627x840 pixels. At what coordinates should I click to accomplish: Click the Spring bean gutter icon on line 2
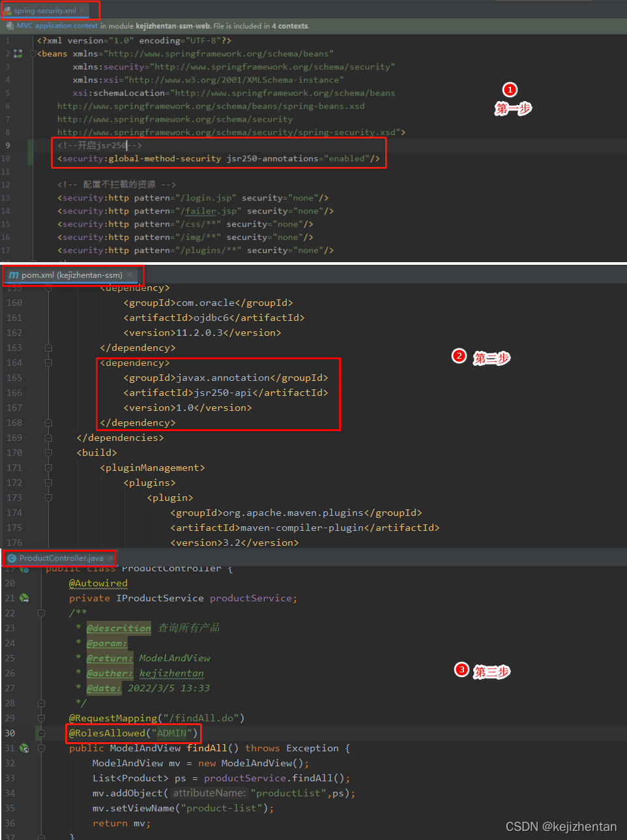(18, 54)
